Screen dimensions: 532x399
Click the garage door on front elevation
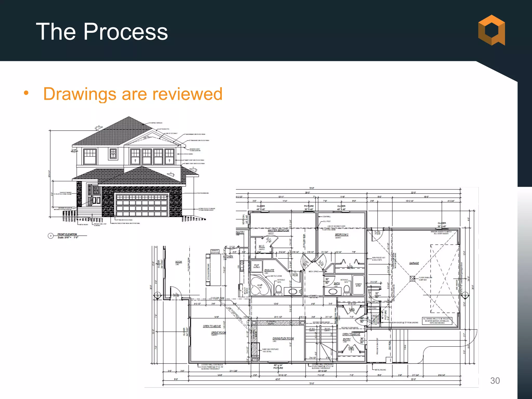[142, 205]
